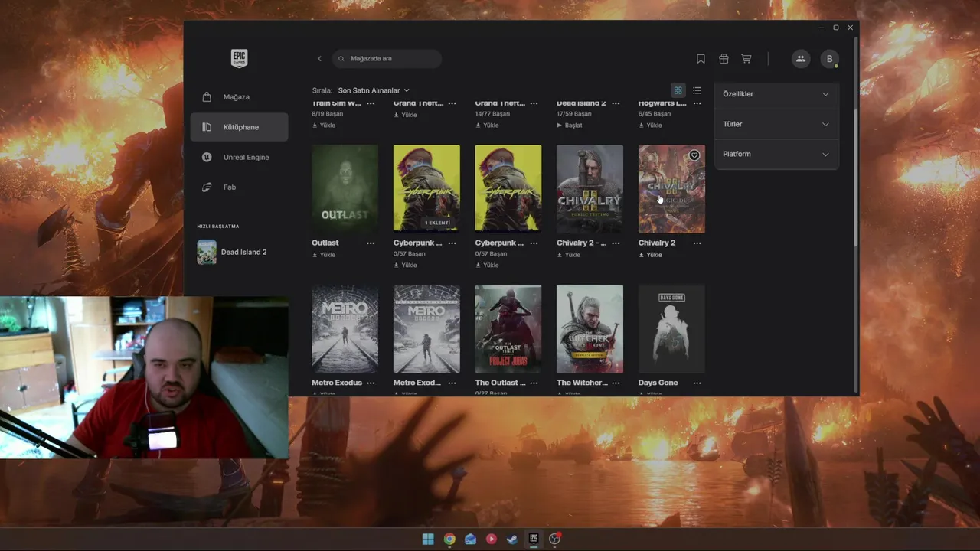Expand the Özellikler filter

point(776,94)
